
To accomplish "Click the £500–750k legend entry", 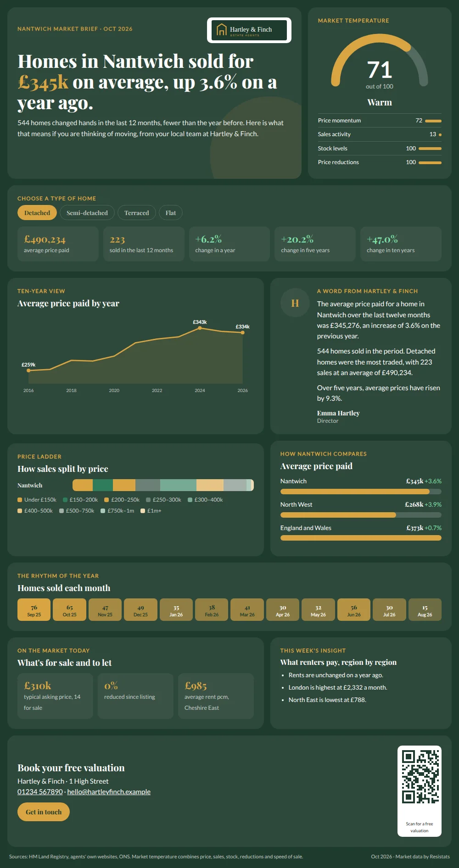I will (x=77, y=511).
